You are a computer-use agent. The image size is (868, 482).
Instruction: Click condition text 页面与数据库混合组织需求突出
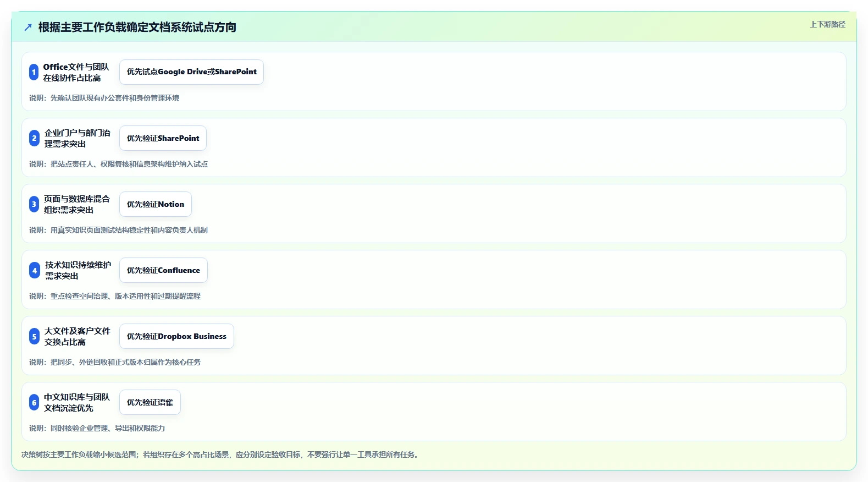[77, 204]
